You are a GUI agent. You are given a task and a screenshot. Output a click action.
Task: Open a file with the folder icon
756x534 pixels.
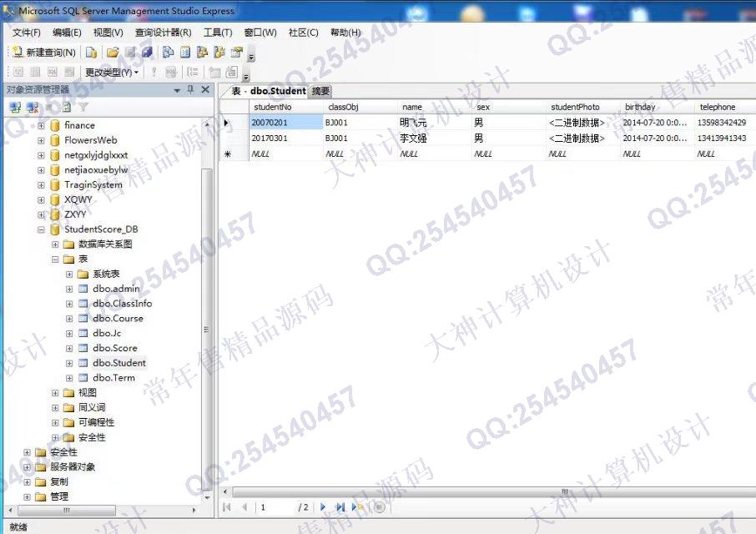click(113, 52)
